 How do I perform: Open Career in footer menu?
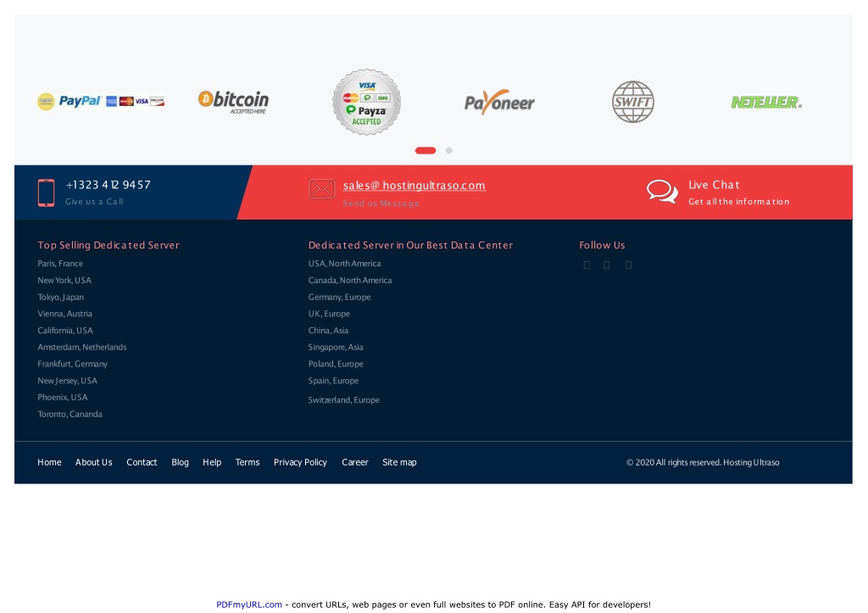click(x=355, y=462)
